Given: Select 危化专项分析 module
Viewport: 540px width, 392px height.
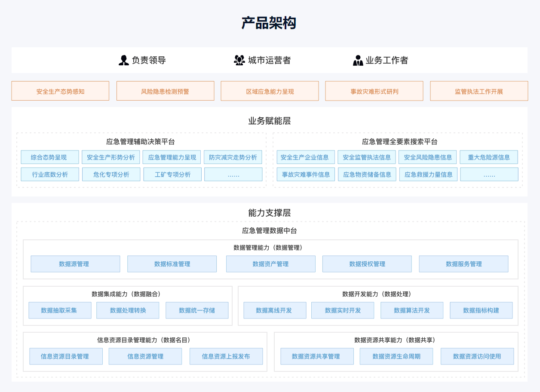Looking at the screenshot, I should click(x=111, y=175).
